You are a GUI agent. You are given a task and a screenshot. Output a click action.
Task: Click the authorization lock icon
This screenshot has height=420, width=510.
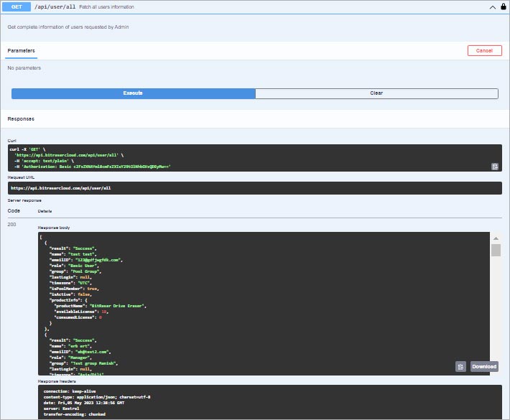pyautogui.click(x=503, y=6)
